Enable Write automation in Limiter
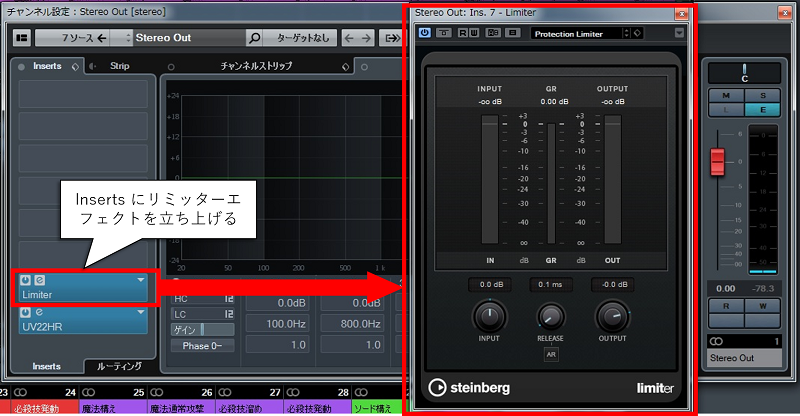Viewport: 800px width, 416px height. (x=473, y=33)
